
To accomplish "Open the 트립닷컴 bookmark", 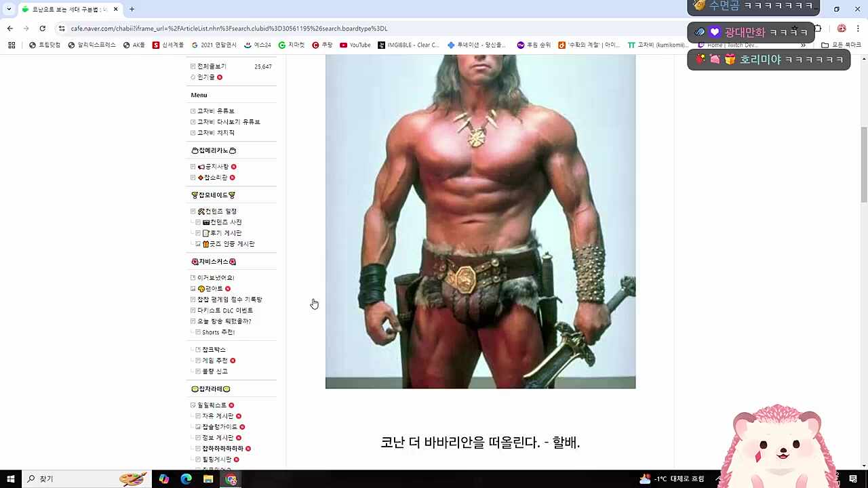I will coord(45,45).
